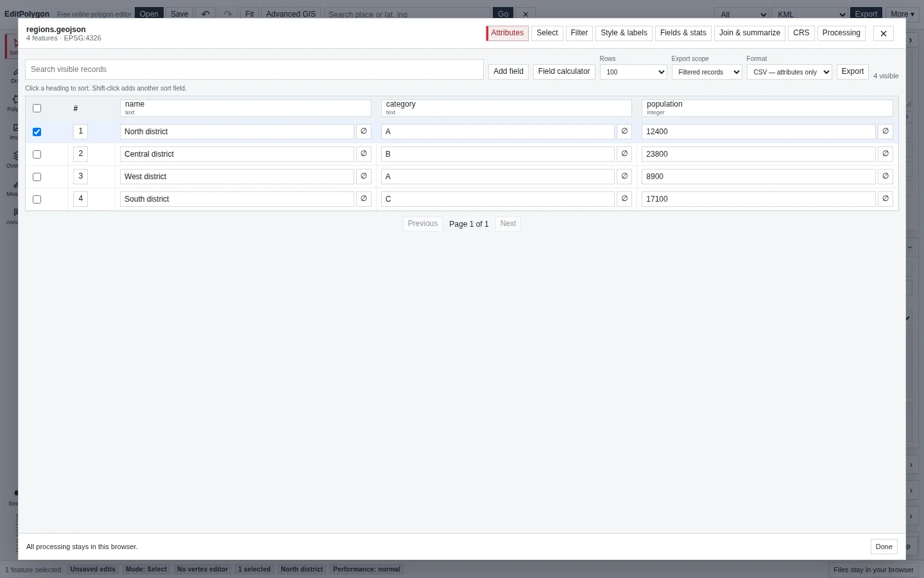
Task: Check the West district row checkbox
Action: [37, 177]
